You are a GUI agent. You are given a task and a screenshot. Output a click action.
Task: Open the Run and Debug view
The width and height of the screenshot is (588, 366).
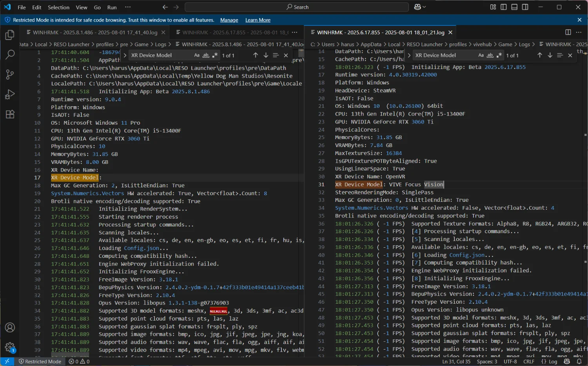[10, 94]
